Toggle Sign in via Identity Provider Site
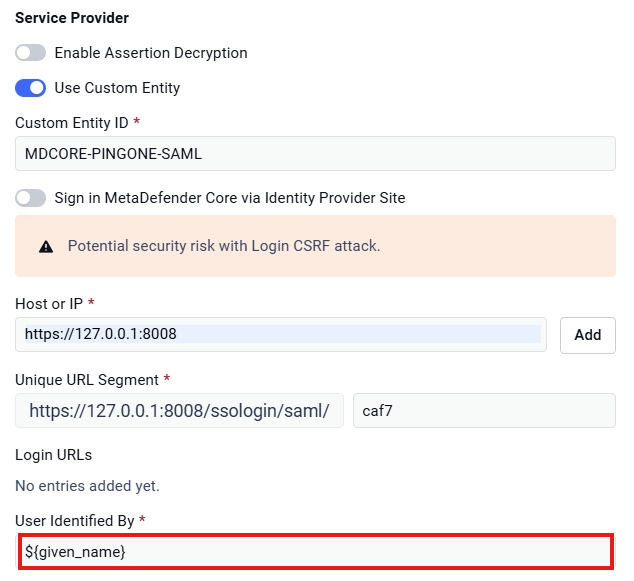Image resolution: width=634 pixels, height=581 pixels. click(x=31, y=198)
